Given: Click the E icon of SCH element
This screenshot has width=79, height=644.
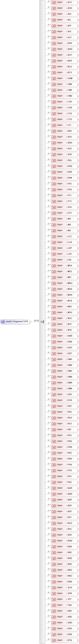Looking at the screenshot, I should 54,588.
